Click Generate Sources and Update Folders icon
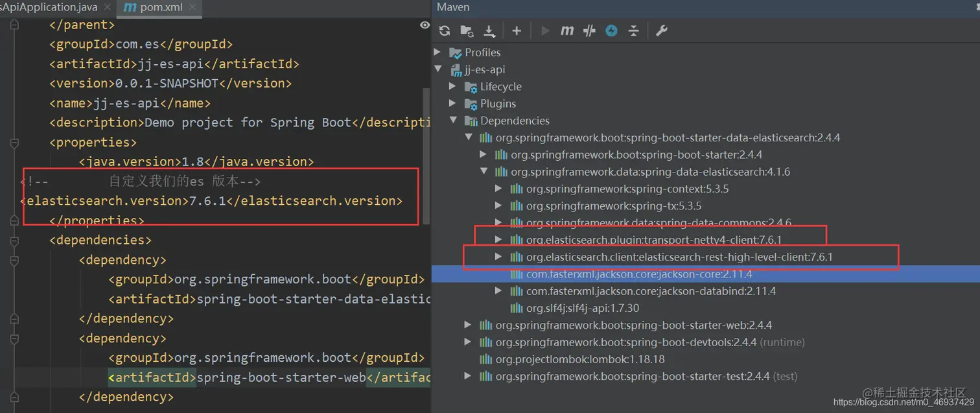 coord(467,30)
